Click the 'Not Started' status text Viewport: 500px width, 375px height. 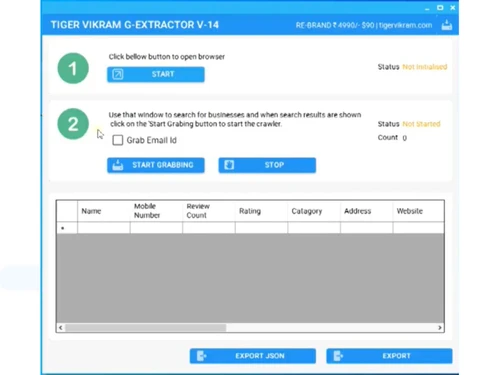[421, 124]
